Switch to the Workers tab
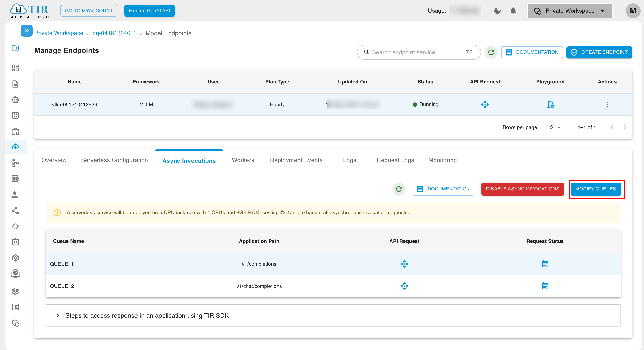Image resolution: width=644 pixels, height=350 pixels. coord(243,160)
